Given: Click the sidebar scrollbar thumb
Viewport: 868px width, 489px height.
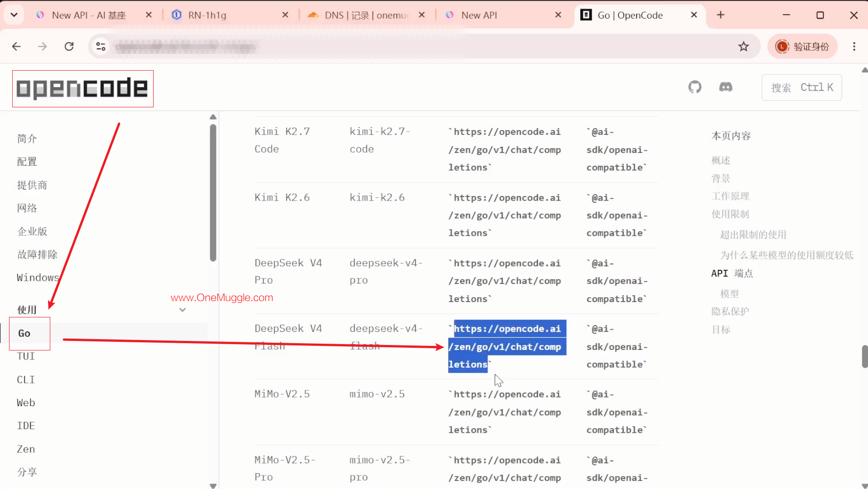Looking at the screenshot, I should [x=213, y=192].
